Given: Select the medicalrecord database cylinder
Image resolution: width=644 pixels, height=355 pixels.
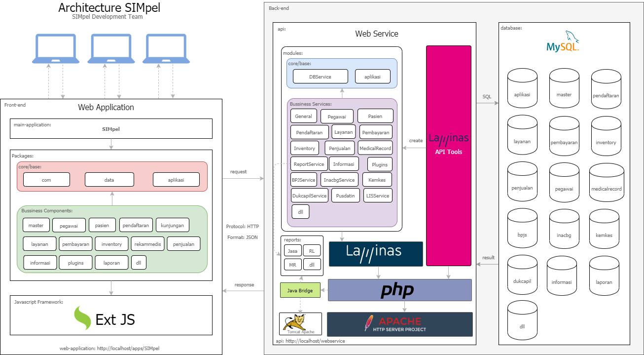Looking at the screenshot, I should pos(606,186).
